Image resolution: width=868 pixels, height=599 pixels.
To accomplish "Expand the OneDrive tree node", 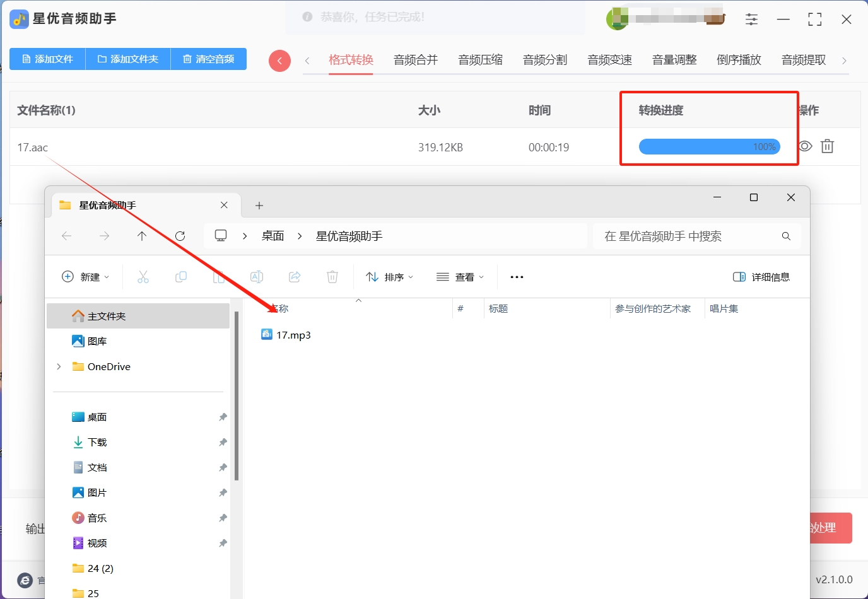I will tap(59, 366).
